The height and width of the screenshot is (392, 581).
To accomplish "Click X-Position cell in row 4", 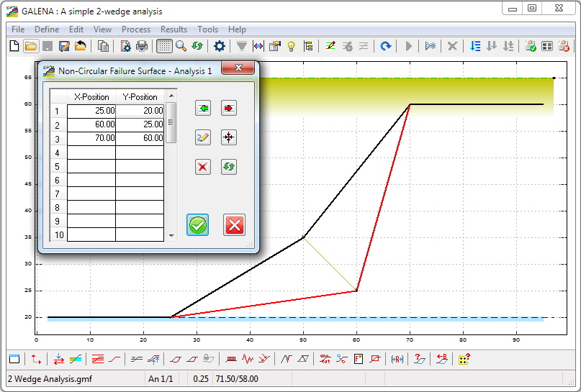I will 91,152.
